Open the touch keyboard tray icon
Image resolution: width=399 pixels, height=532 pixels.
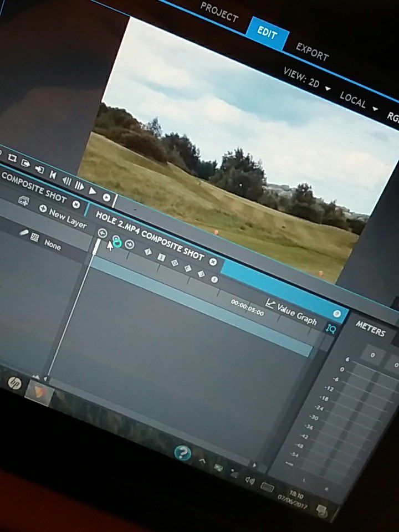(267, 488)
